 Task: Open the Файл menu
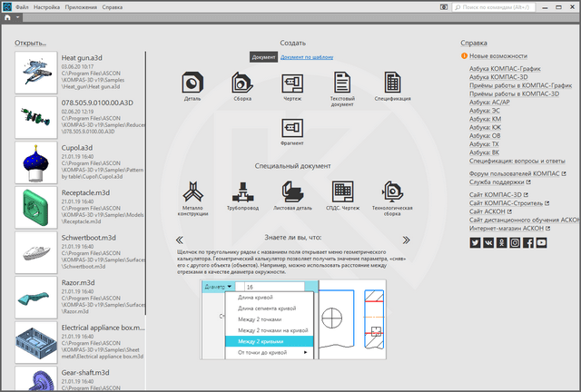22,5
